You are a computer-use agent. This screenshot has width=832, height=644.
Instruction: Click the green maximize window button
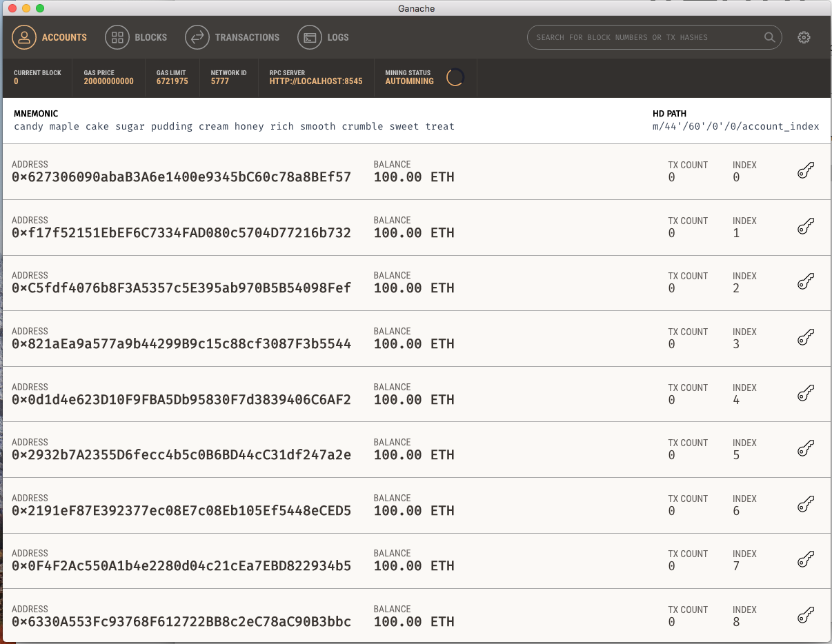40,8
